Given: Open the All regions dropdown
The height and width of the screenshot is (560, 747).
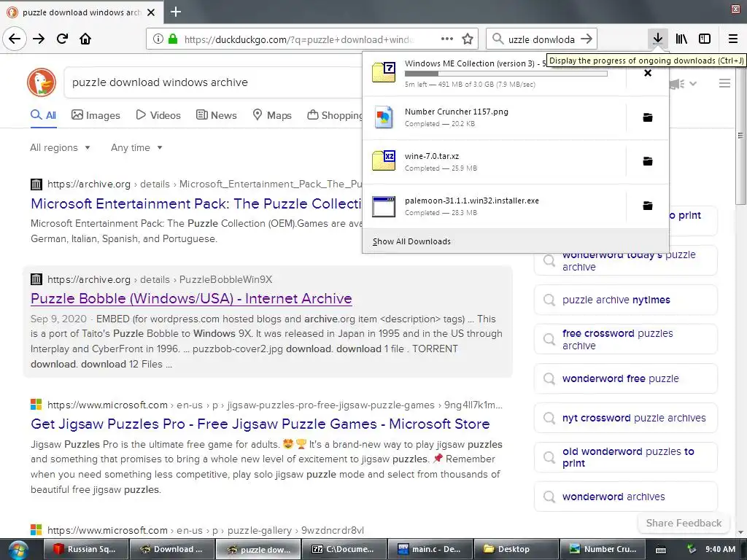Looking at the screenshot, I should tap(60, 147).
